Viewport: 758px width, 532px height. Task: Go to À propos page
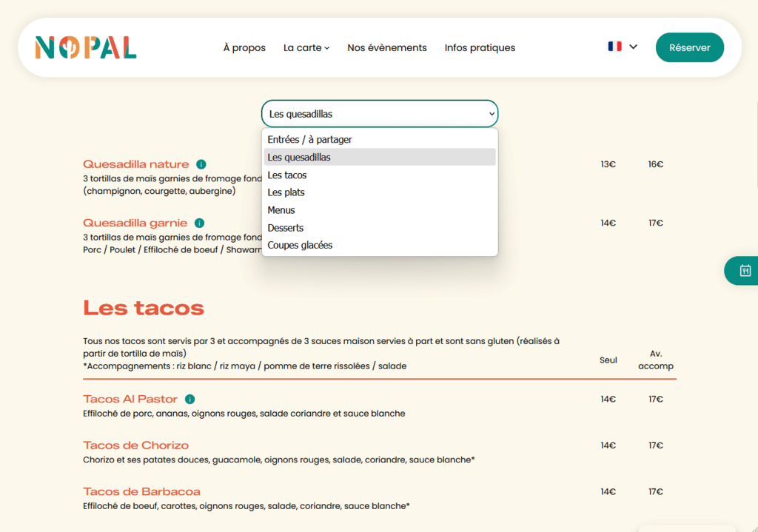coord(244,48)
